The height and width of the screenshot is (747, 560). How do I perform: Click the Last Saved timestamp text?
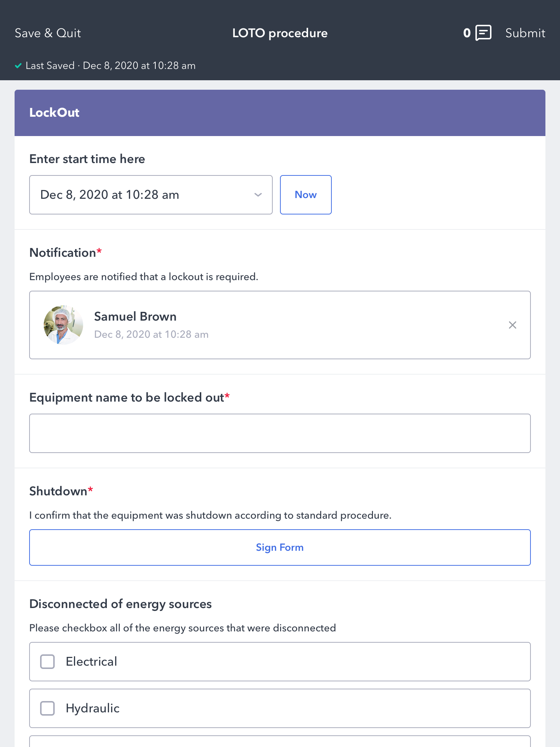(111, 66)
